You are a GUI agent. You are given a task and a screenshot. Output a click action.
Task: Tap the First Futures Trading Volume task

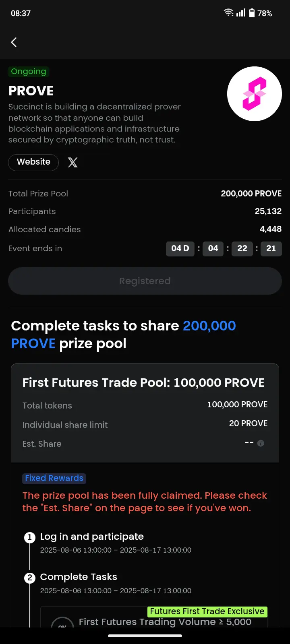point(165,622)
